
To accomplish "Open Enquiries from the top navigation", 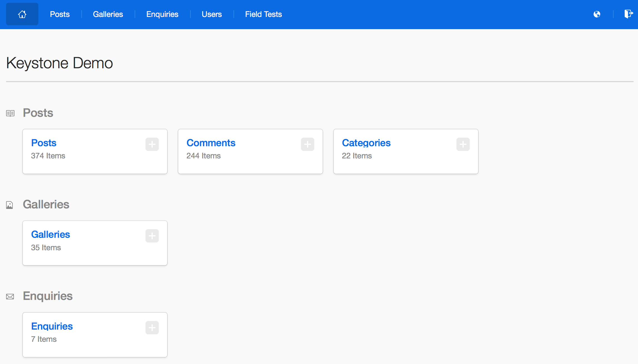I will coord(162,14).
